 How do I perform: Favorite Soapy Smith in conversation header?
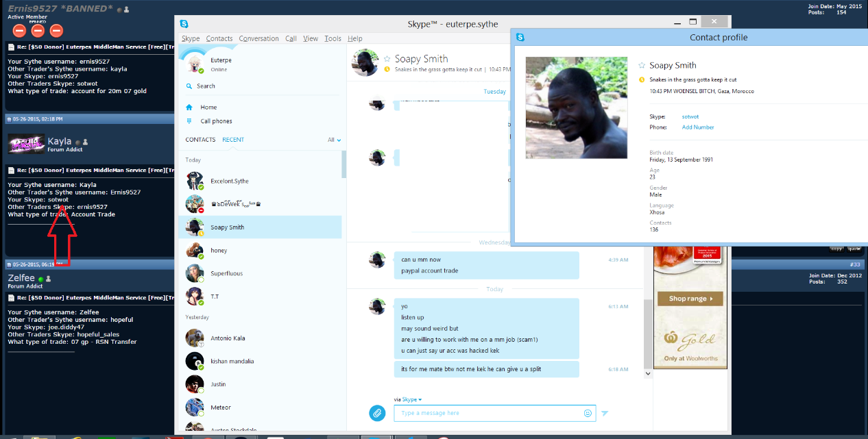coord(387,59)
